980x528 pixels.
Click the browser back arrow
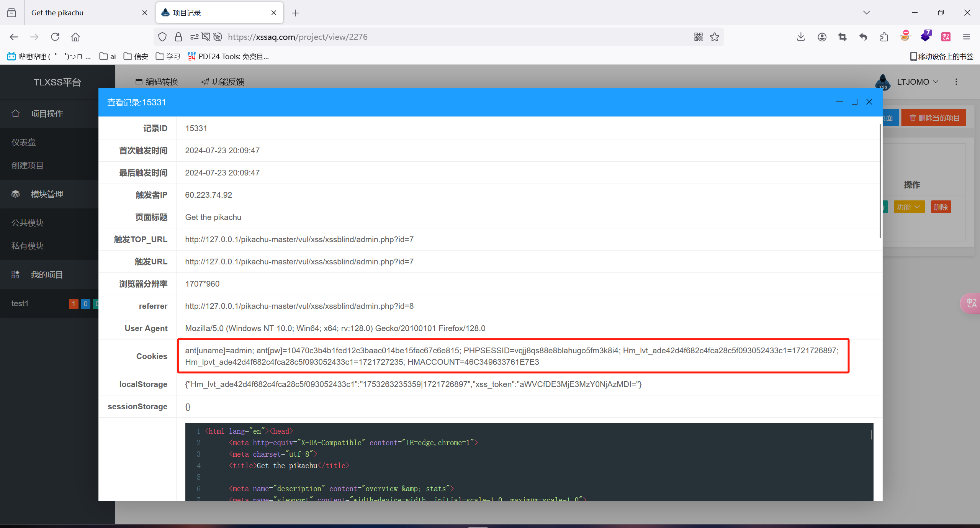pyautogui.click(x=14, y=37)
